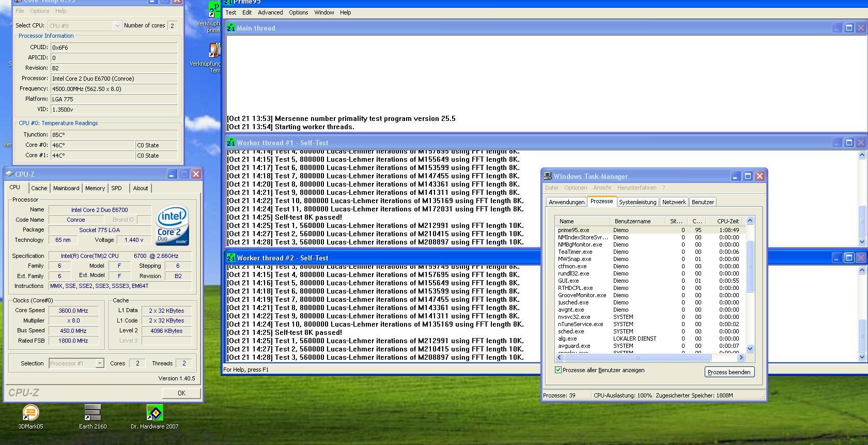This screenshot has height=445, width=868.
Task: Click the process list vertical scrollbar thumb
Action: pos(750,266)
